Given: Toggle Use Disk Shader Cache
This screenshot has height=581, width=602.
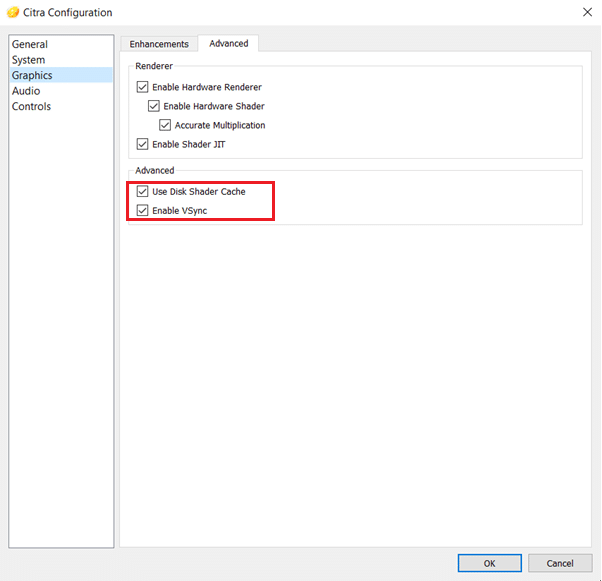Looking at the screenshot, I should pos(142,191).
